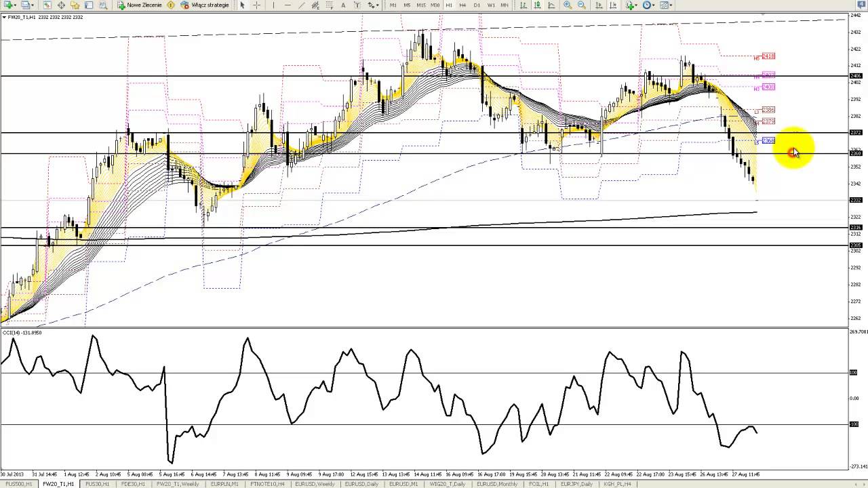The height and width of the screenshot is (488, 868).
Task: Open the profiles dropdown icon
Action: [27, 5]
